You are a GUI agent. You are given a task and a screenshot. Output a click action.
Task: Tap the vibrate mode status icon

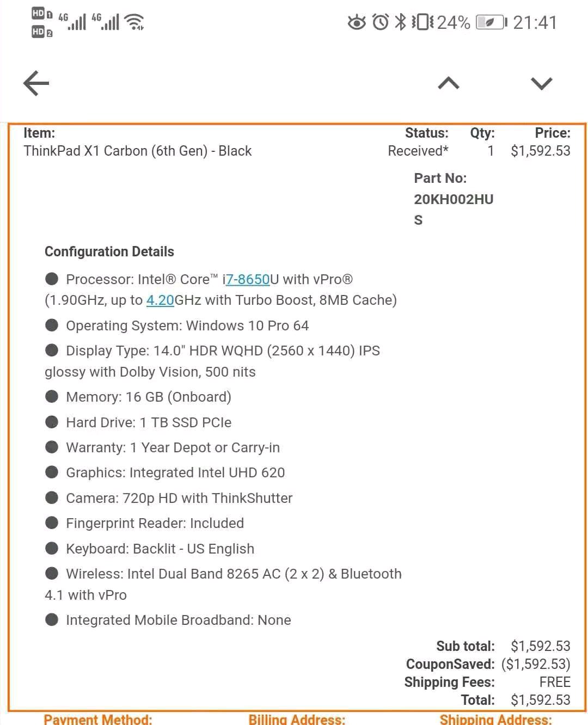pyautogui.click(x=422, y=22)
